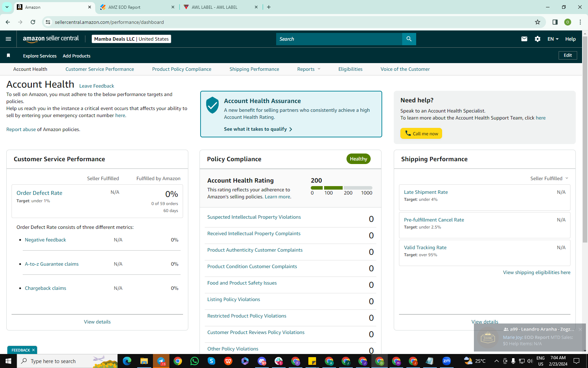588x368 pixels.
Task: Select the Account Health tab
Action: (x=30, y=69)
